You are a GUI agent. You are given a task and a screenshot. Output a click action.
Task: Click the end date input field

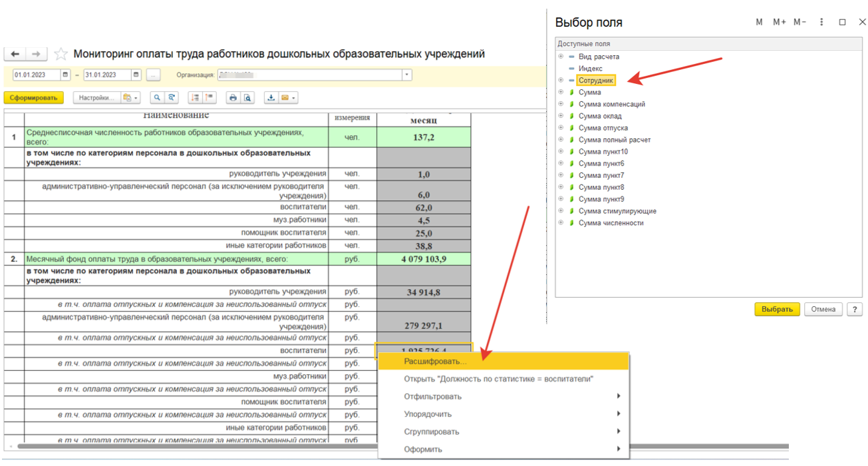tap(106, 75)
